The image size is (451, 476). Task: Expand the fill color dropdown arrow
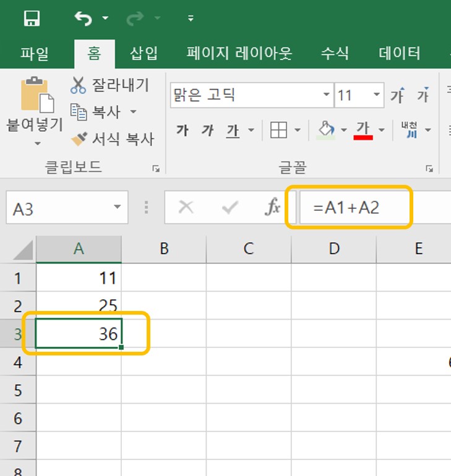coord(344,130)
